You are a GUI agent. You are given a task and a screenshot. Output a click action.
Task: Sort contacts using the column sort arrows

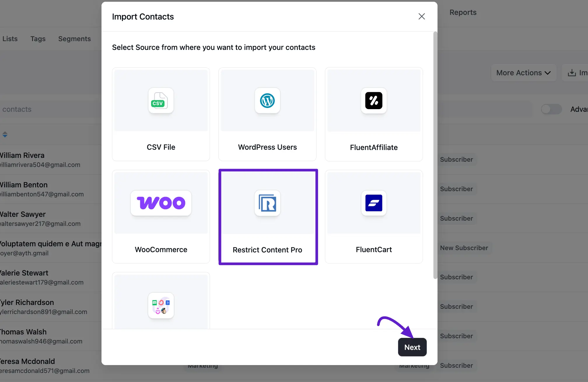click(x=5, y=135)
